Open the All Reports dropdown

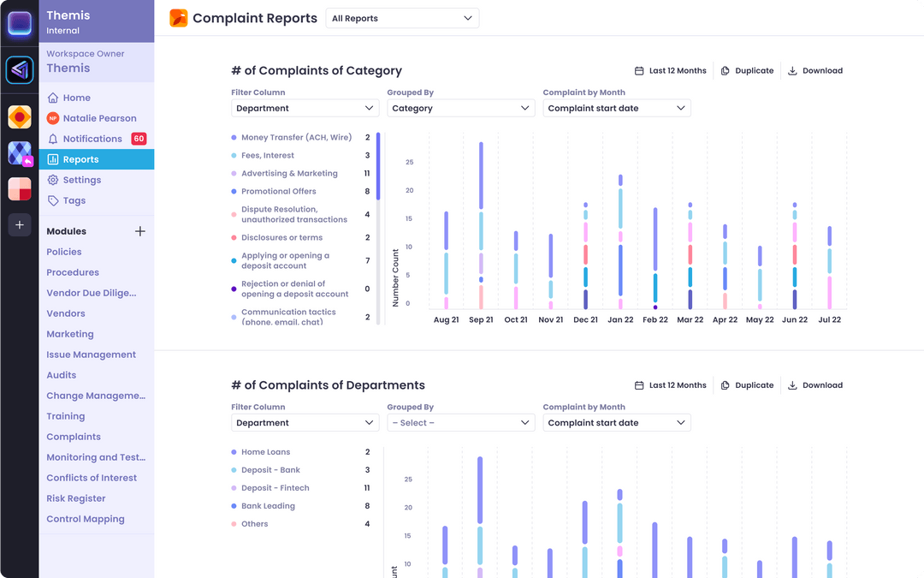tap(402, 17)
